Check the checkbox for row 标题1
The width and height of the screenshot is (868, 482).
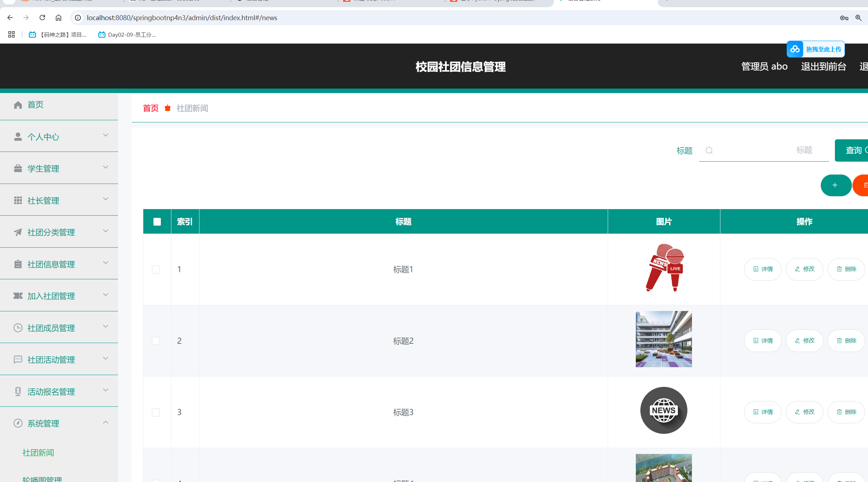pos(156,270)
